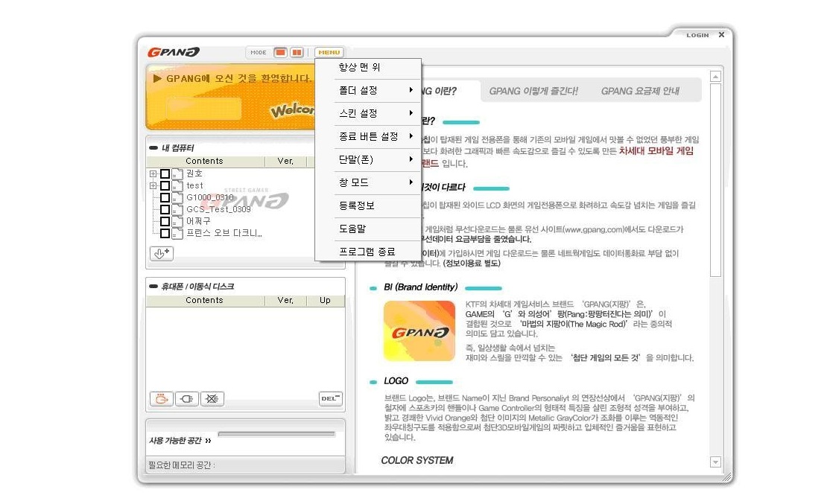Click the orange phone transfer icon button

pyautogui.click(x=162, y=398)
